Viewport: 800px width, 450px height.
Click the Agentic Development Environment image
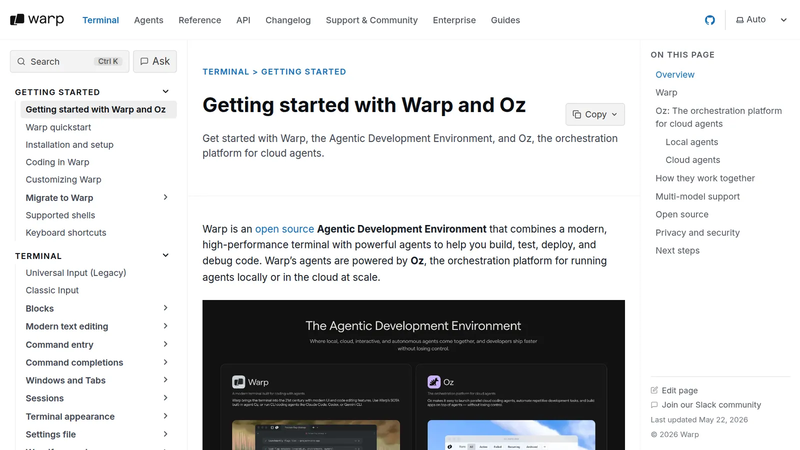413,375
